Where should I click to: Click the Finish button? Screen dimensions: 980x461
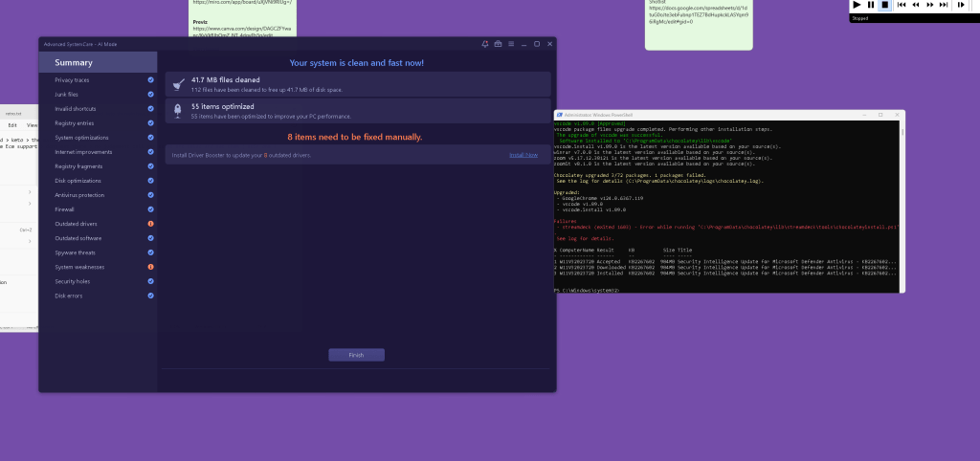(356, 355)
